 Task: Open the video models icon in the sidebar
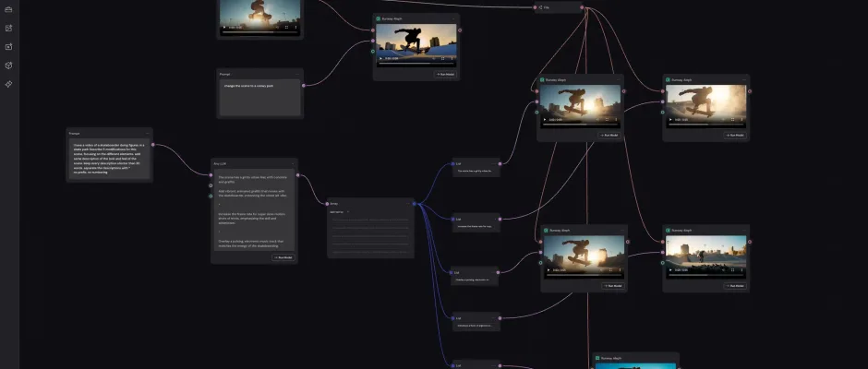point(8,47)
